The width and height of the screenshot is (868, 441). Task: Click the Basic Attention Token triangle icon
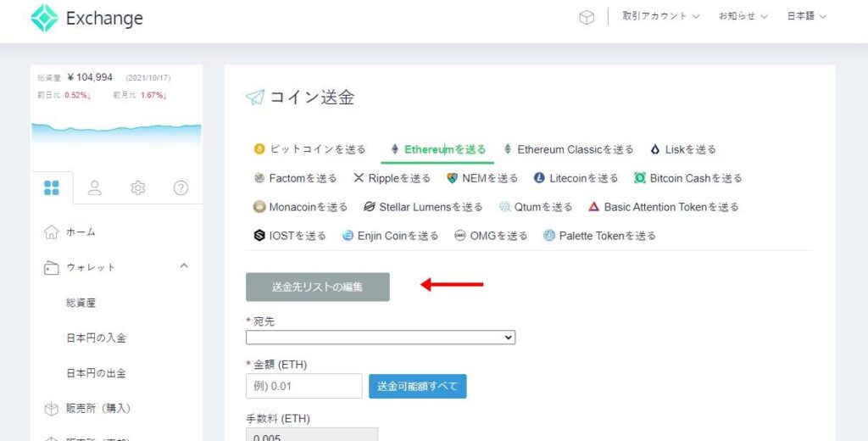[594, 207]
